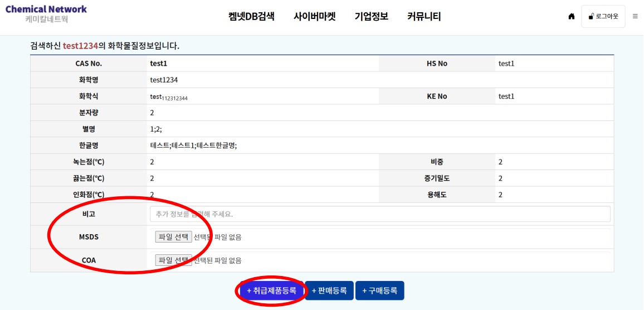Click the 화학식 formula value with subscript
Screen dimensions: 644x310
point(168,97)
